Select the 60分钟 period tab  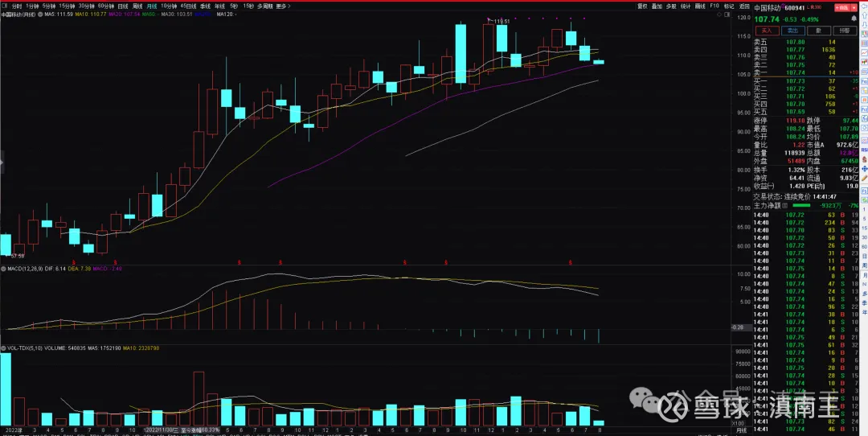106,6
